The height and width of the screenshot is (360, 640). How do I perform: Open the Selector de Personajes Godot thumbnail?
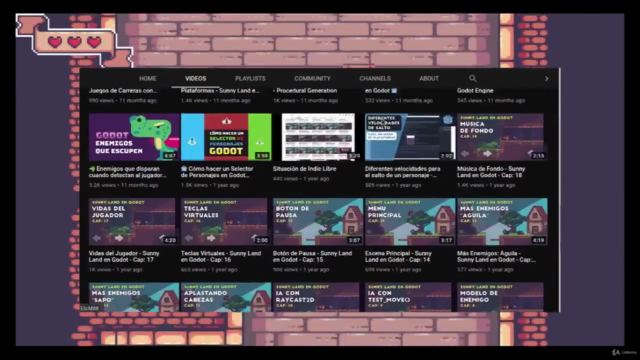click(226, 137)
